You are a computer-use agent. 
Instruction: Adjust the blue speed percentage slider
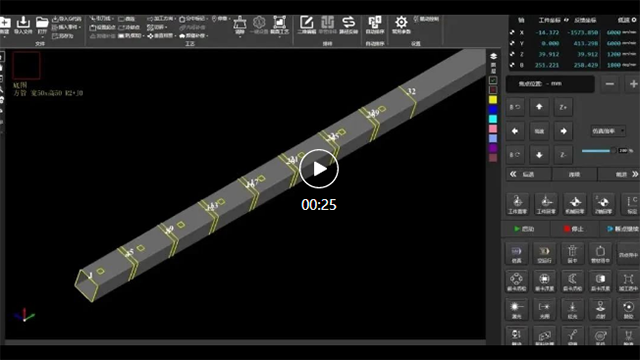[x=598, y=151]
